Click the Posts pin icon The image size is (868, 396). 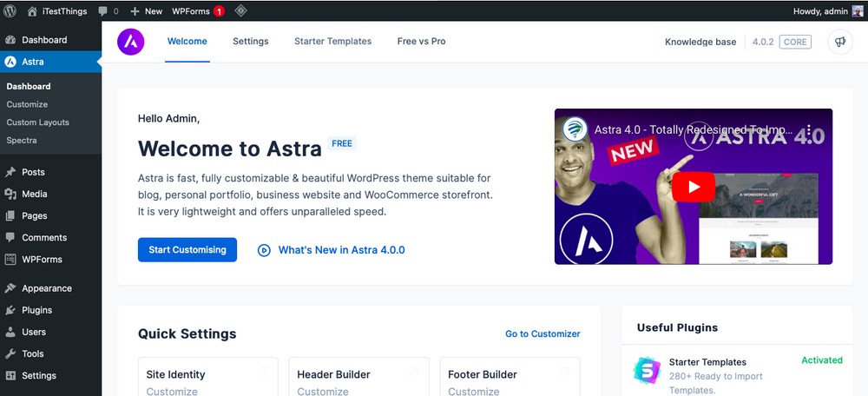click(x=10, y=172)
